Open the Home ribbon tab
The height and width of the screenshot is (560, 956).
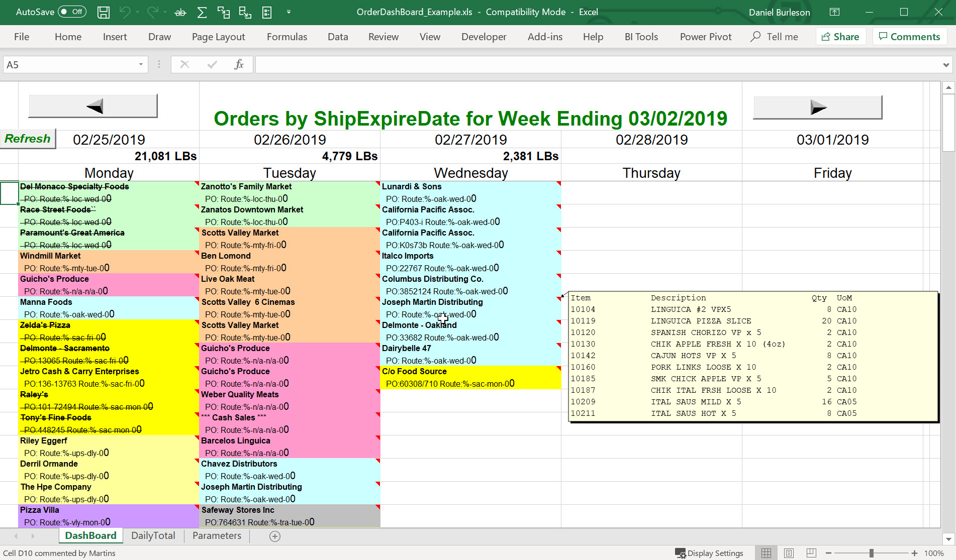[68, 37]
